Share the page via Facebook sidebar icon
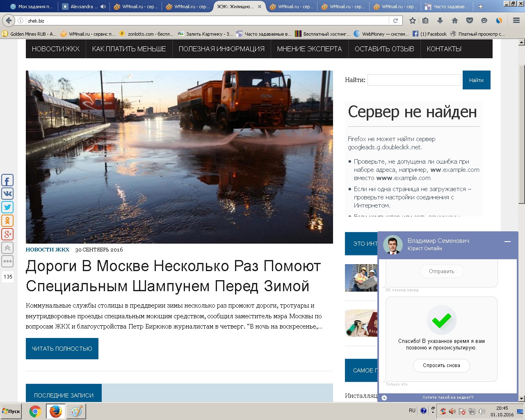This screenshot has height=420, width=525. pyautogui.click(x=7, y=180)
